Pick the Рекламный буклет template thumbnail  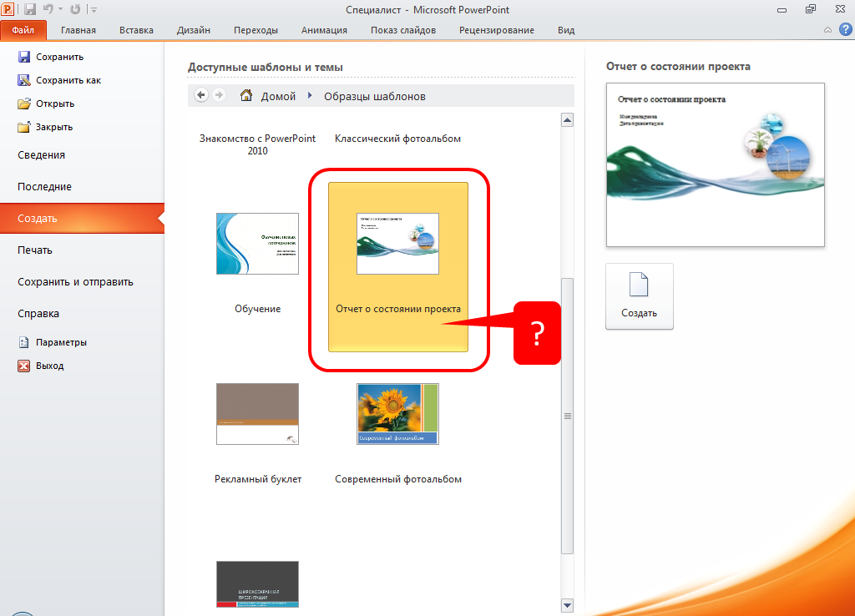point(257,414)
